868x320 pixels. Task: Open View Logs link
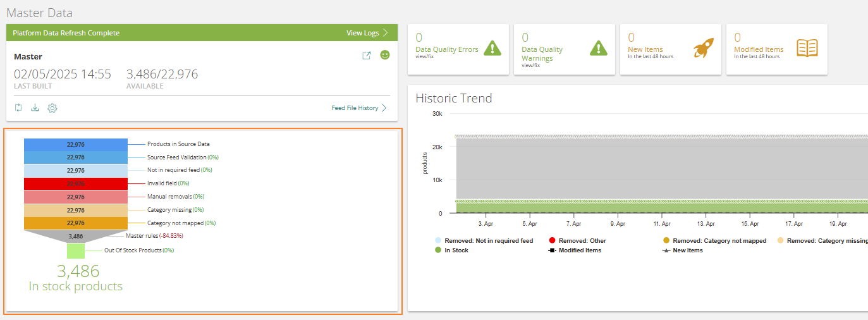pyautogui.click(x=367, y=33)
